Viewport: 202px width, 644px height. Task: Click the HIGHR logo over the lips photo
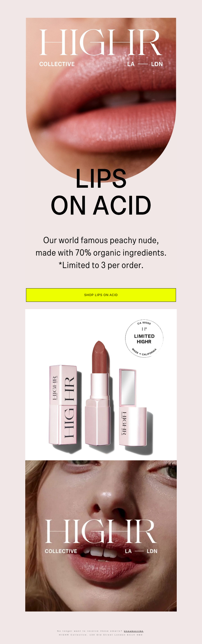[101, 42]
